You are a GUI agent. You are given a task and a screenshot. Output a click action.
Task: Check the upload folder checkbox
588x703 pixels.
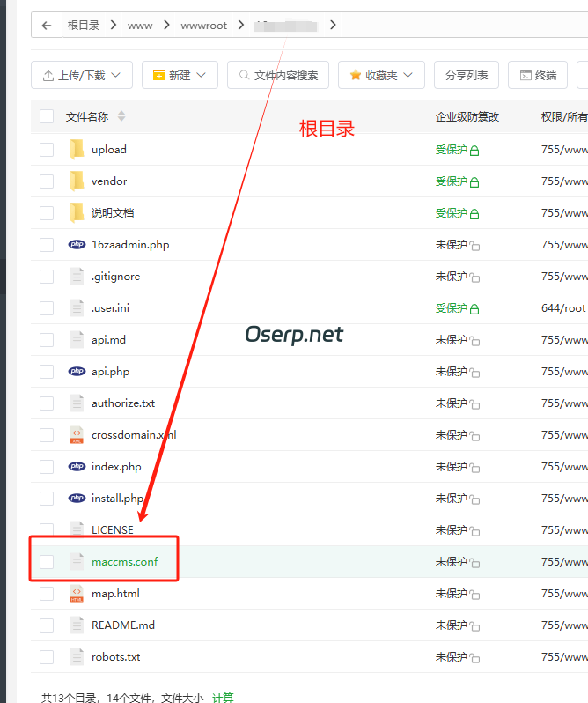tap(47, 149)
